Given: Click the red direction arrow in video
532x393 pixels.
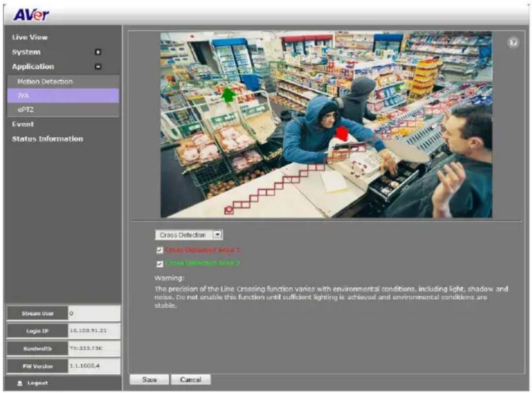Looking at the screenshot, I should point(343,133).
